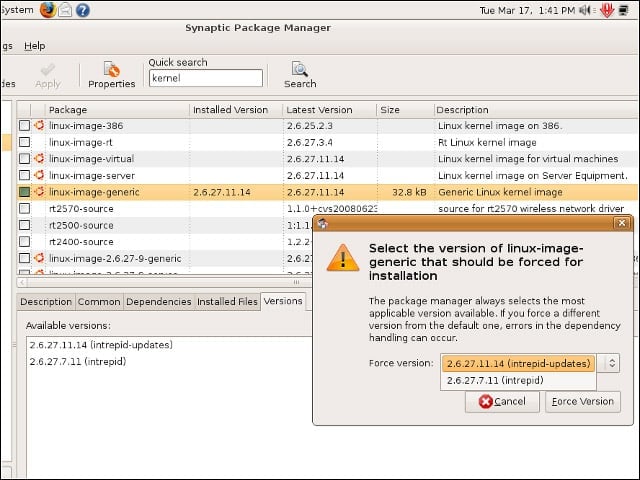
Task: Open package Properties from the toolbar
Action: coord(111,75)
